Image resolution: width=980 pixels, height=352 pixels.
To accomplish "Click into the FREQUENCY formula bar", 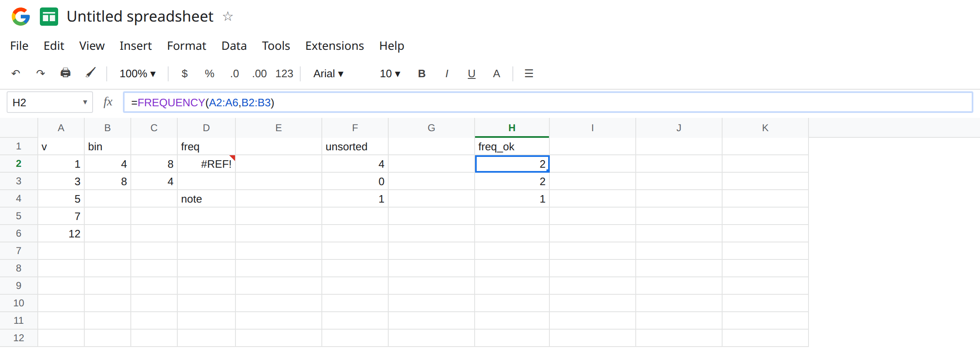I will (548, 102).
